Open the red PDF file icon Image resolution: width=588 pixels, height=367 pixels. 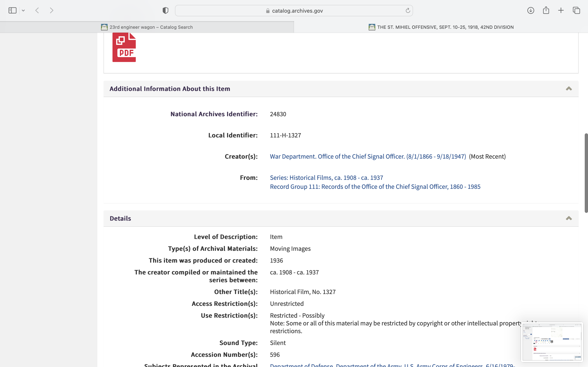tap(124, 47)
